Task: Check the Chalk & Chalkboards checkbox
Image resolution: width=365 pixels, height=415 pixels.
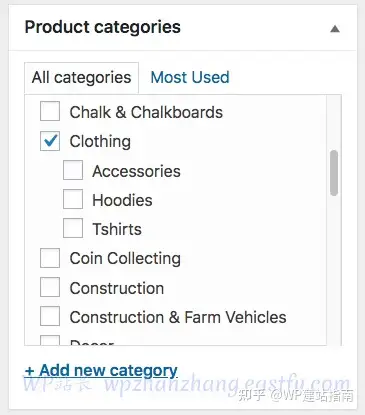Action: (x=50, y=111)
